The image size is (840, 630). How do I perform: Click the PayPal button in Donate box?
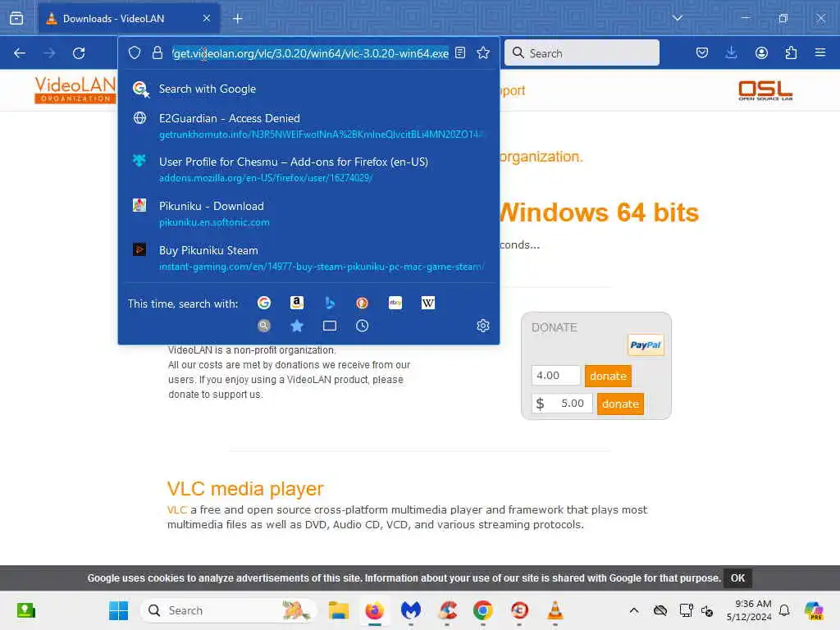(x=646, y=345)
